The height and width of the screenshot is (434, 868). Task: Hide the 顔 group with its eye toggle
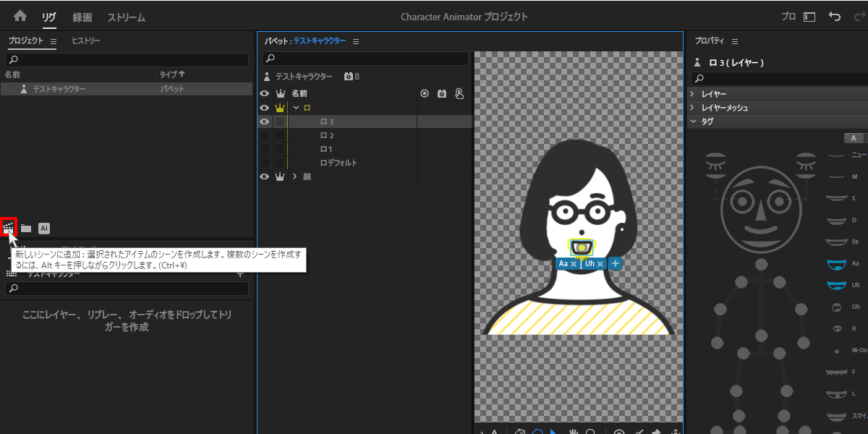click(265, 176)
